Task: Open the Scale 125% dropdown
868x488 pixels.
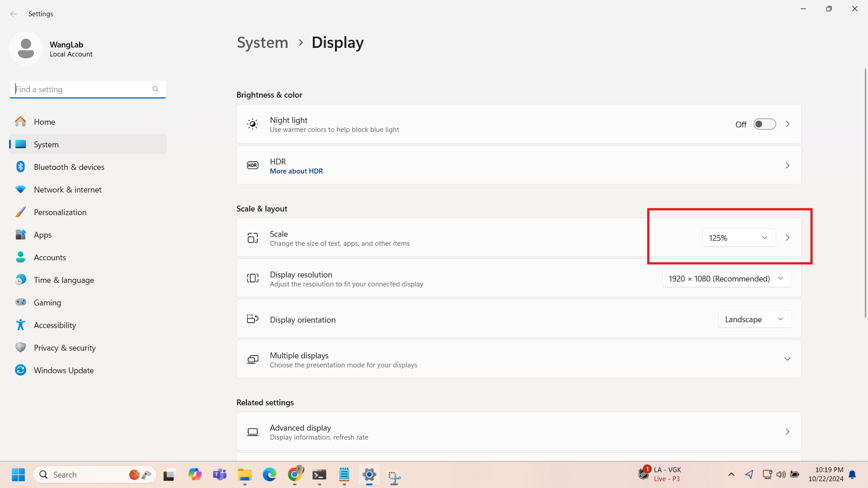Action: click(739, 238)
